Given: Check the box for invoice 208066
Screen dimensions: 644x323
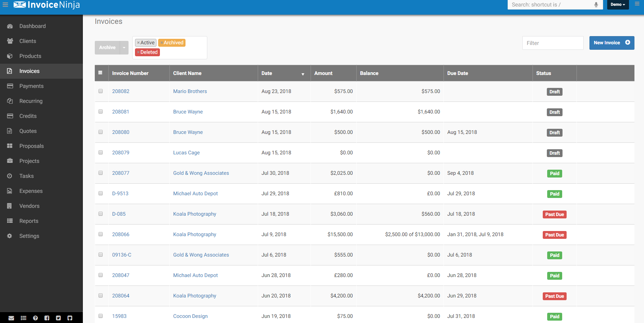Looking at the screenshot, I should [x=101, y=234].
